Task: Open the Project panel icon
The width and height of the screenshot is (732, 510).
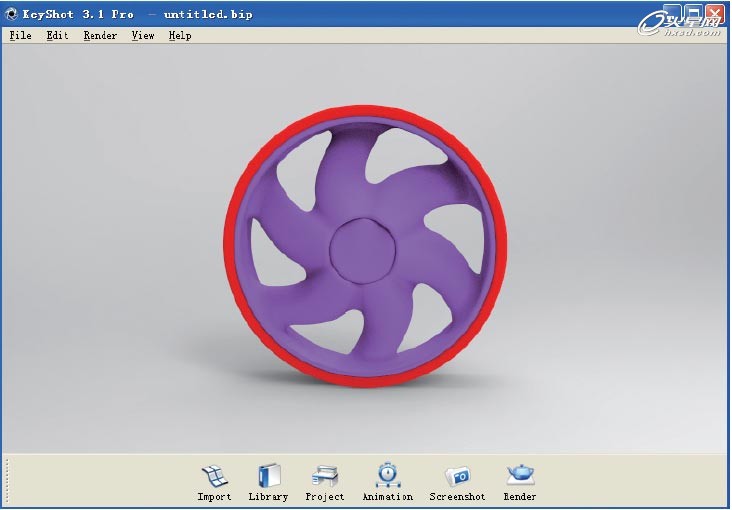Action: point(325,476)
